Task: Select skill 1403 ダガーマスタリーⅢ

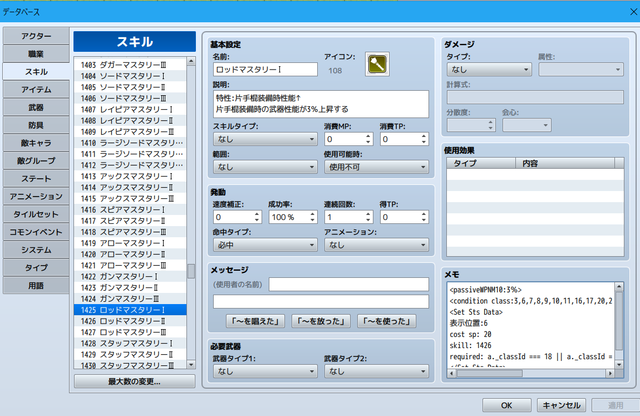Action: click(130, 65)
